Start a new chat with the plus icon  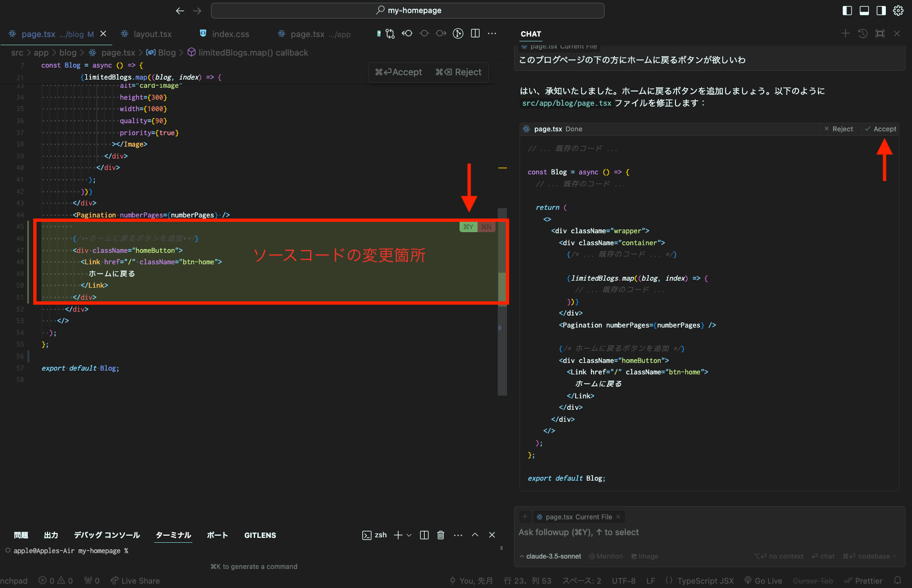pyautogui.click(x=845, y=34)
